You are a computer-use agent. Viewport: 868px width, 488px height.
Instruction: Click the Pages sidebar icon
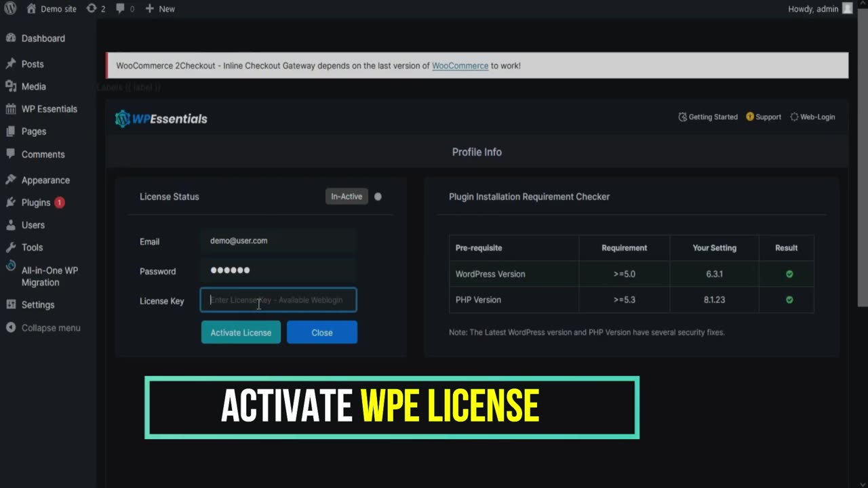point(11,131)
